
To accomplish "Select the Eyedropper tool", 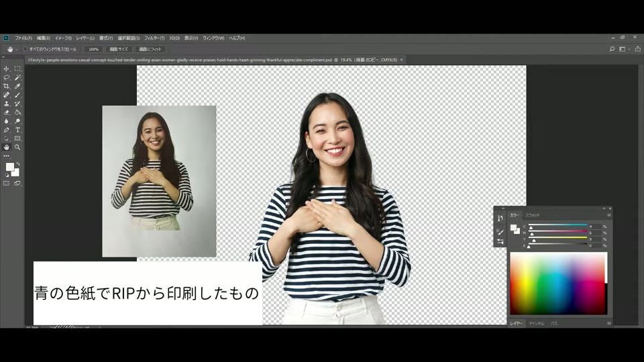I will 17,86.
